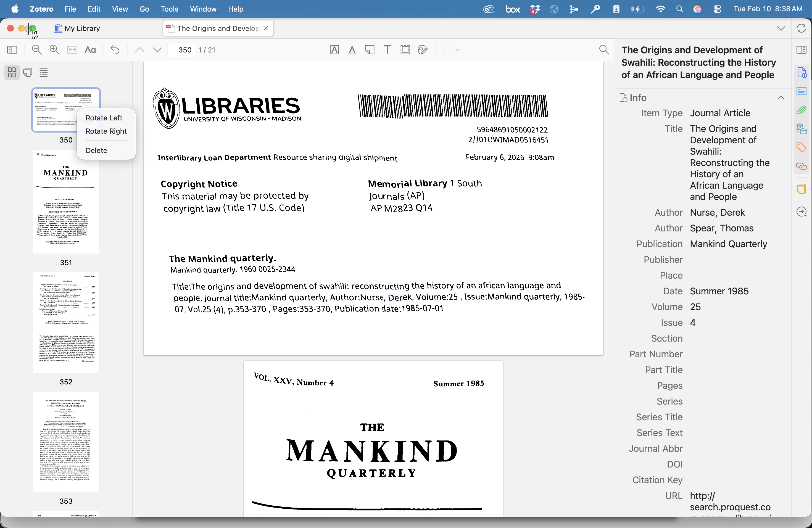812x528 pixels.
Task: Open the annotation color picker dropdown
Action: click(x=458, y=50)
